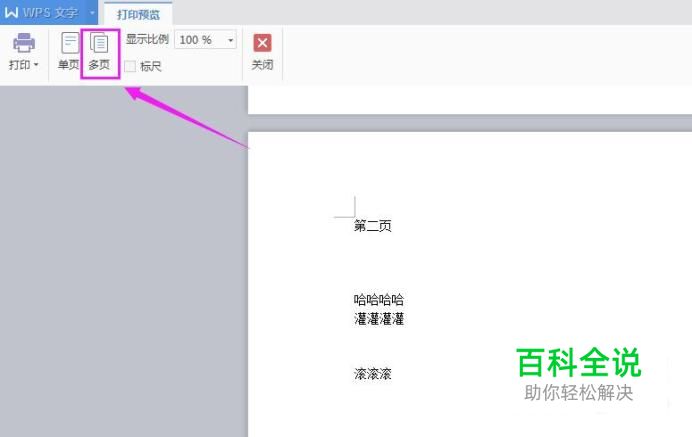Close print preview with red 关闭 icon
This screenshot has width=692, height=437.
pos(262,43)
